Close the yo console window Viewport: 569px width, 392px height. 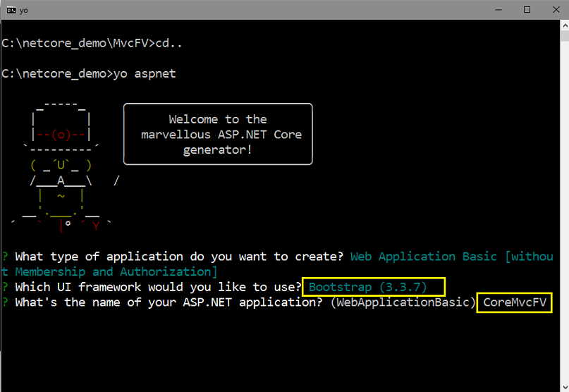click(x=556, y=10)
